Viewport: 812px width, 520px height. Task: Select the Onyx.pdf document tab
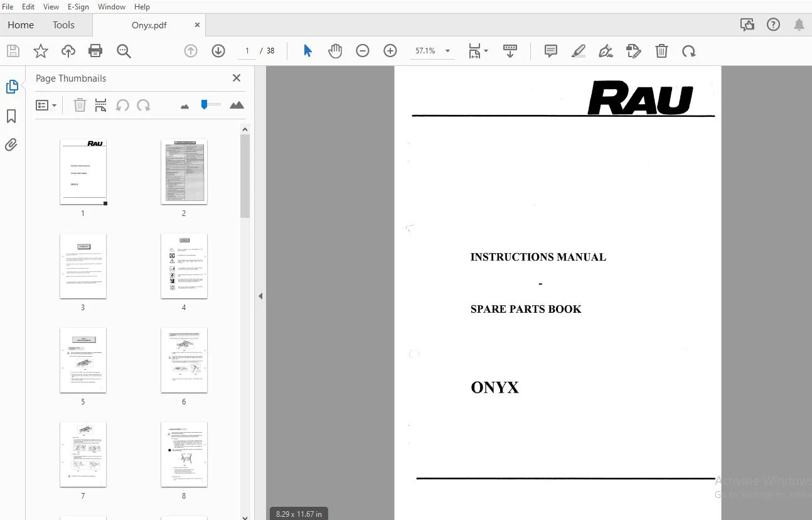[x=149, y=25]
